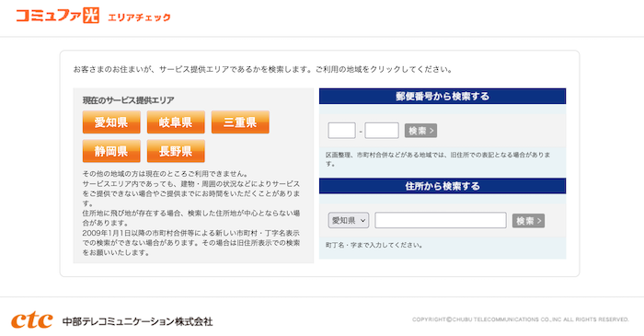The height and width of the screenshot is (336, 644).
Task: Click the エリアチェック title text
Action: [x=139, y=17]
